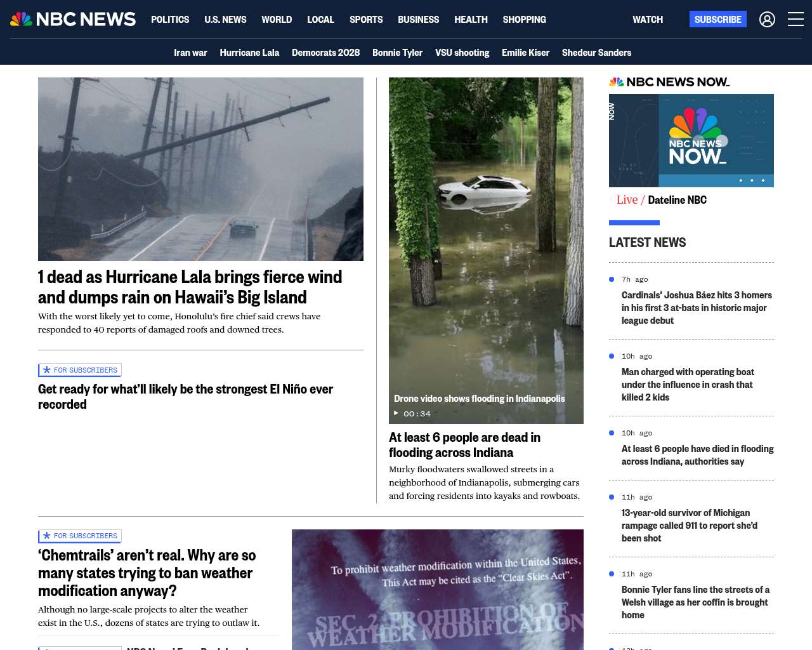Select the Democrats 2028 trending topic

pyautogui.click(x=325, y=53)
